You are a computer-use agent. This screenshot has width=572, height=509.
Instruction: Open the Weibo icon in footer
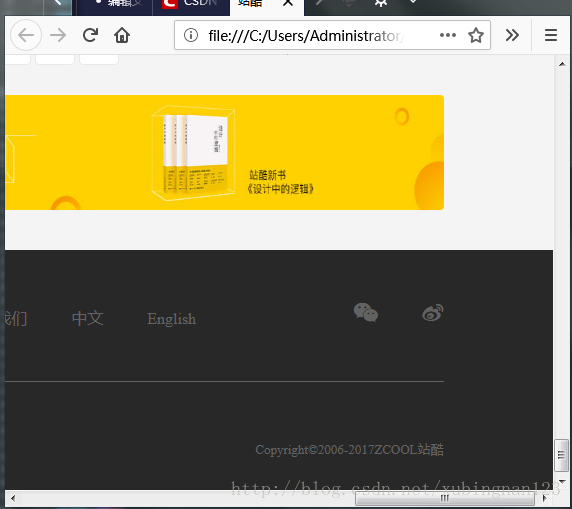[x=433, y=313]
